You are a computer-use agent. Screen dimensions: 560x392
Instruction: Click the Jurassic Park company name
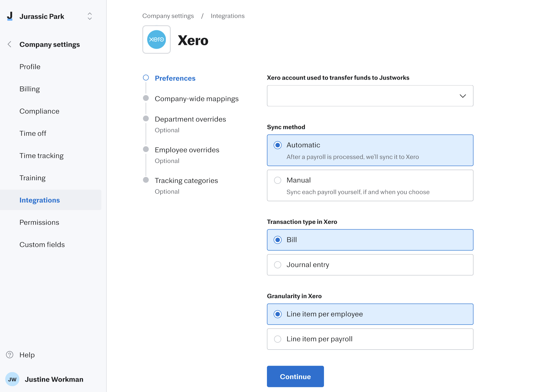[42, 16]
